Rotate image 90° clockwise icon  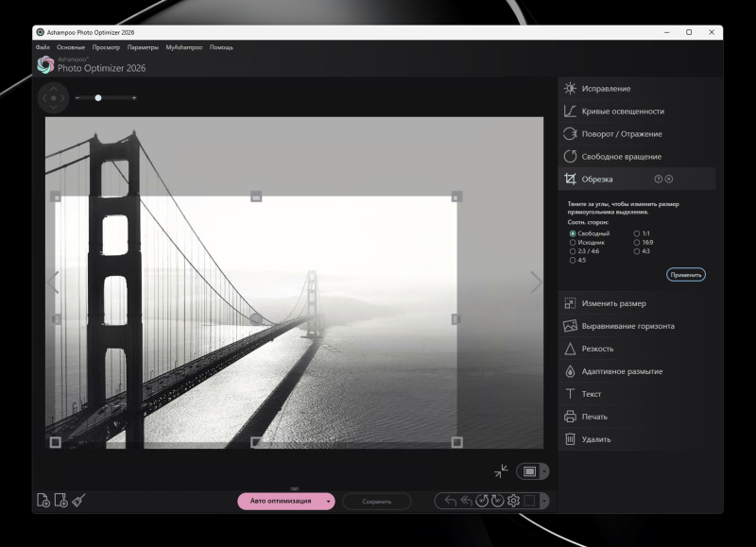498,502
